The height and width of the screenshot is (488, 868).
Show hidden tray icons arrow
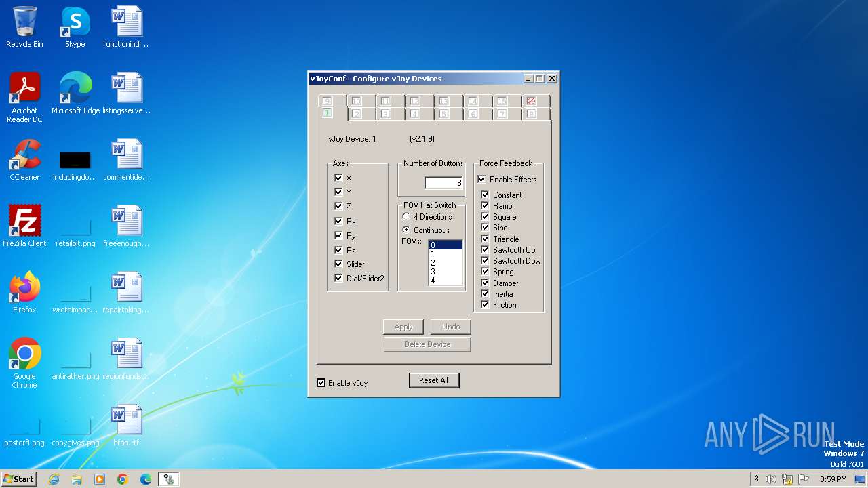[756, 479]
